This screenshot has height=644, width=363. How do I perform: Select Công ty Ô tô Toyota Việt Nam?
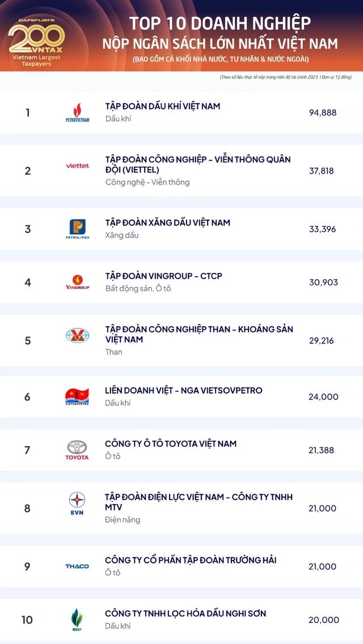click(171, 444)
